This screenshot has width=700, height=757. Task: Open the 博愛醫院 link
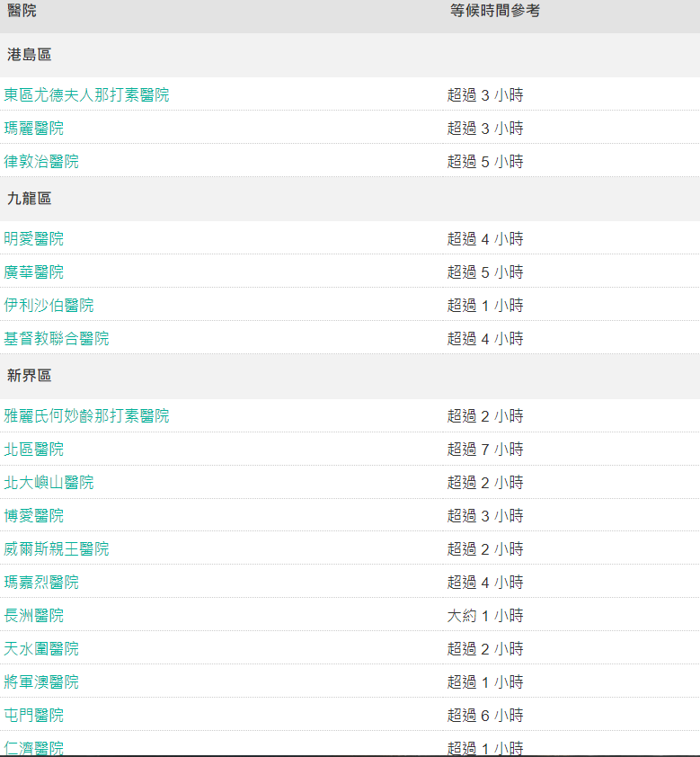coord(34,515)
